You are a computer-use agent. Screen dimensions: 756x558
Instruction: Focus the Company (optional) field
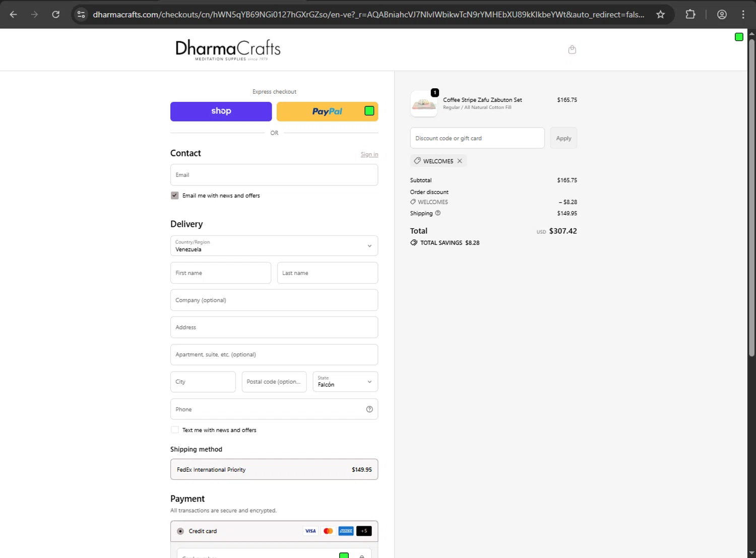click(x=274, y=300)
